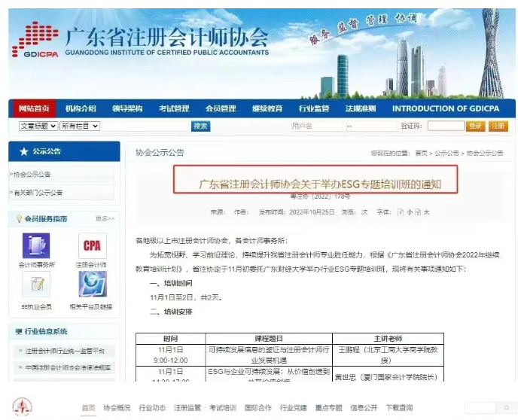Click the round red logo in the bottom bar
The image size is (524, 420).
point(23,407)
